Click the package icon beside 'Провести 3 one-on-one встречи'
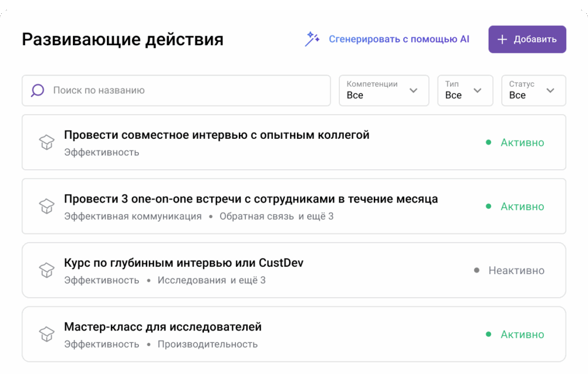 pyautogui.click(x=45, y=207)
